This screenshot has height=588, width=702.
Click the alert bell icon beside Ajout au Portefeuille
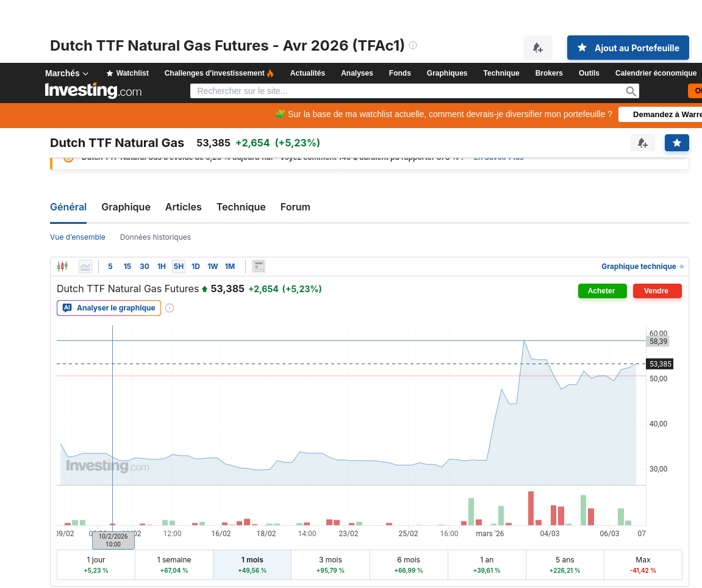pos(538,48)
